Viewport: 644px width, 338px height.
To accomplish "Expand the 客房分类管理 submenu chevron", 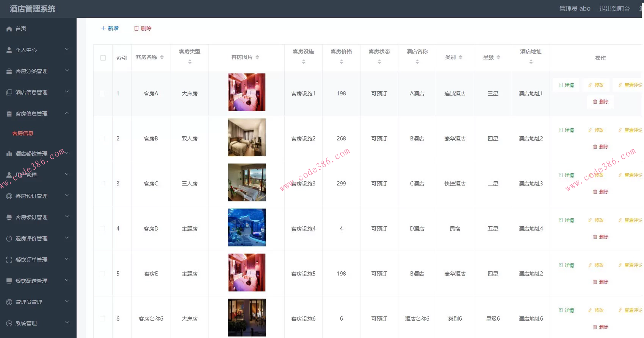I will (67, 70).
